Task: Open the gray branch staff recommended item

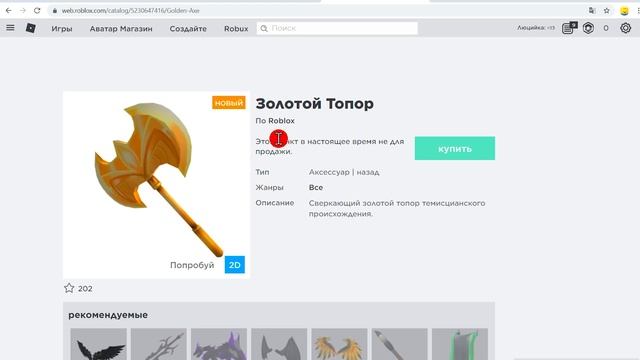Action: 159,344
